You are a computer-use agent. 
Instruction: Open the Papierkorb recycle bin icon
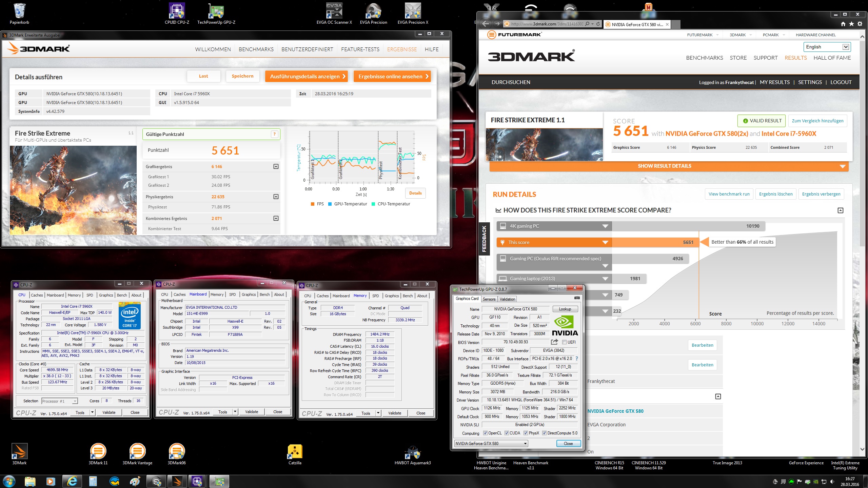(19, 14)
